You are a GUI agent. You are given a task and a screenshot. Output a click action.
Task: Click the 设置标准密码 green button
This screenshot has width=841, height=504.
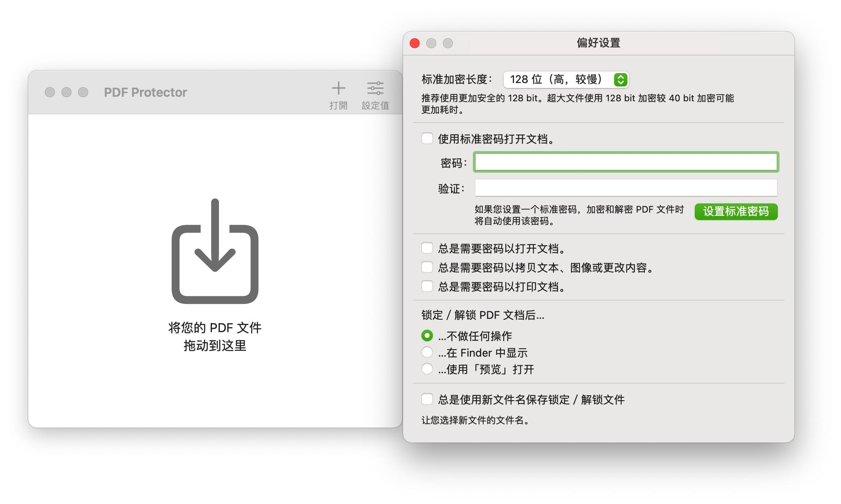click(736, 212)
